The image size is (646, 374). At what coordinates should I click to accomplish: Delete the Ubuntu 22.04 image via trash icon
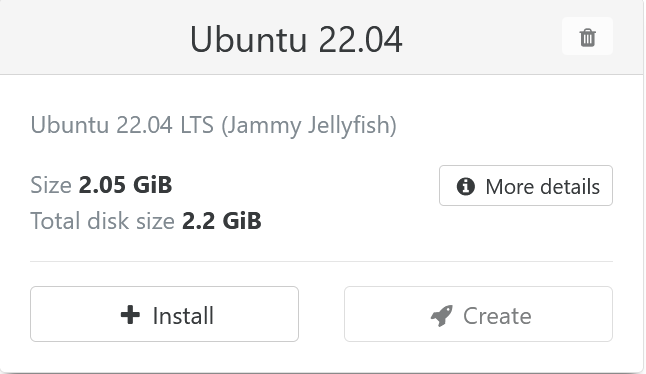(587, 37)
